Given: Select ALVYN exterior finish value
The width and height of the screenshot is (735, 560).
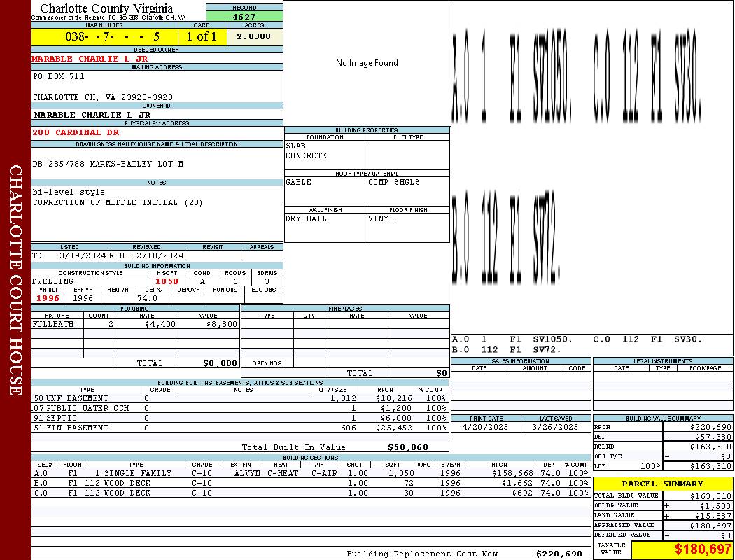Looking at the screenshot, I should (247, 474).
